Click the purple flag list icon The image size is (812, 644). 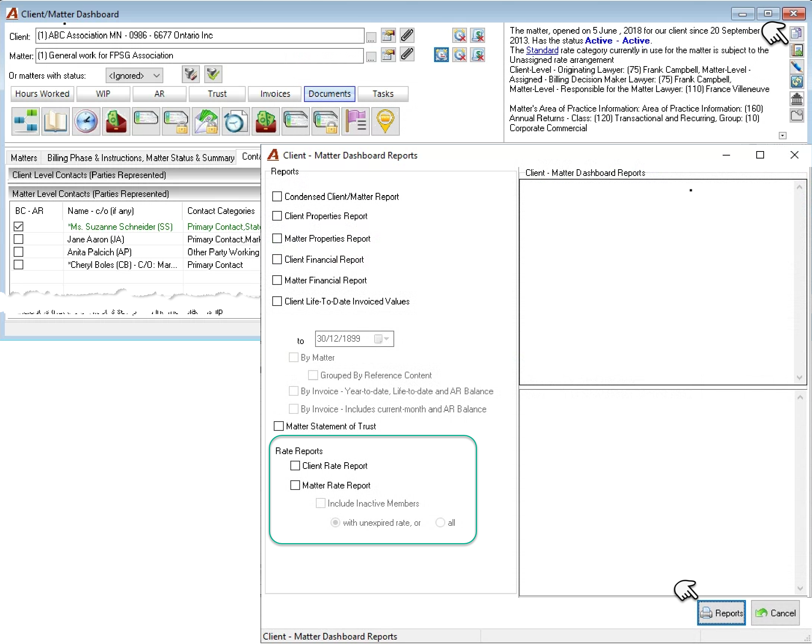click(355, 121)
